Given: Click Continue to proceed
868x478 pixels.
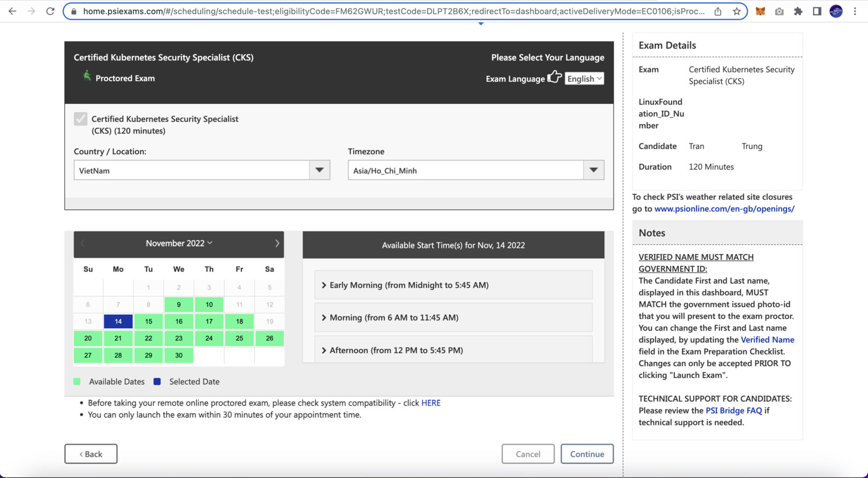Looking at the screenshot, I should pos(587,454).
